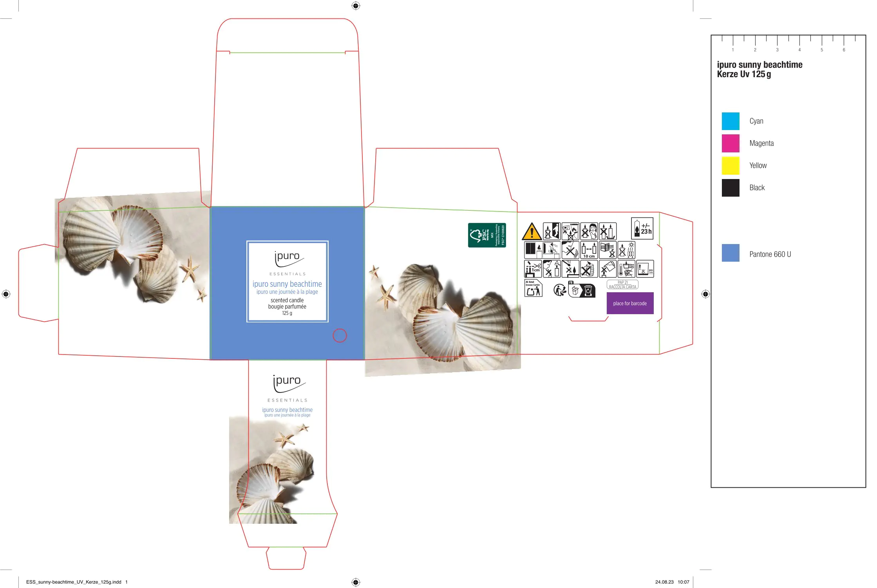Click the +/- 23h burn time icon
The height and width of the screenshot is (588, 877).
click(642, 228)
